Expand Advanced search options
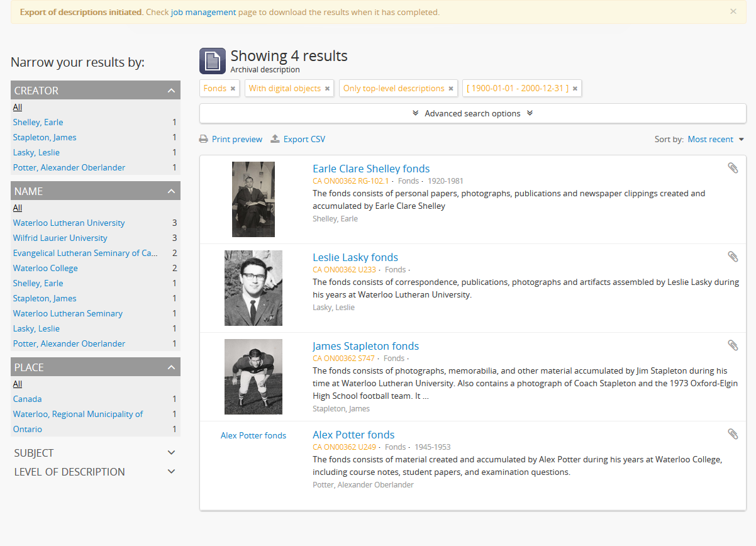Image resolution: width=756 pixels, height=546 pixels. [472, 113]
